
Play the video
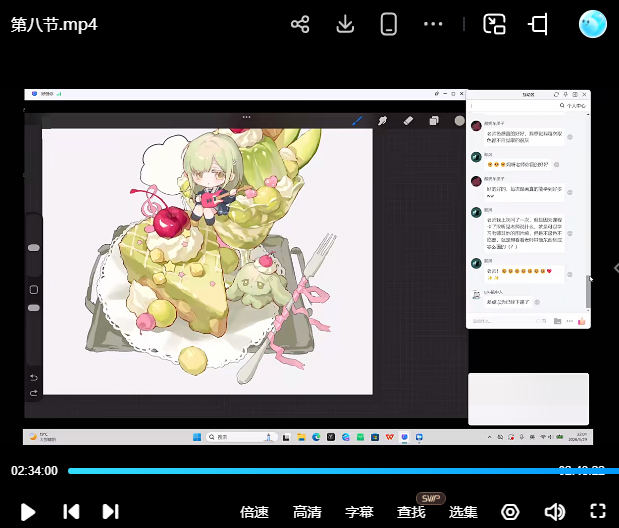[28, 512]
